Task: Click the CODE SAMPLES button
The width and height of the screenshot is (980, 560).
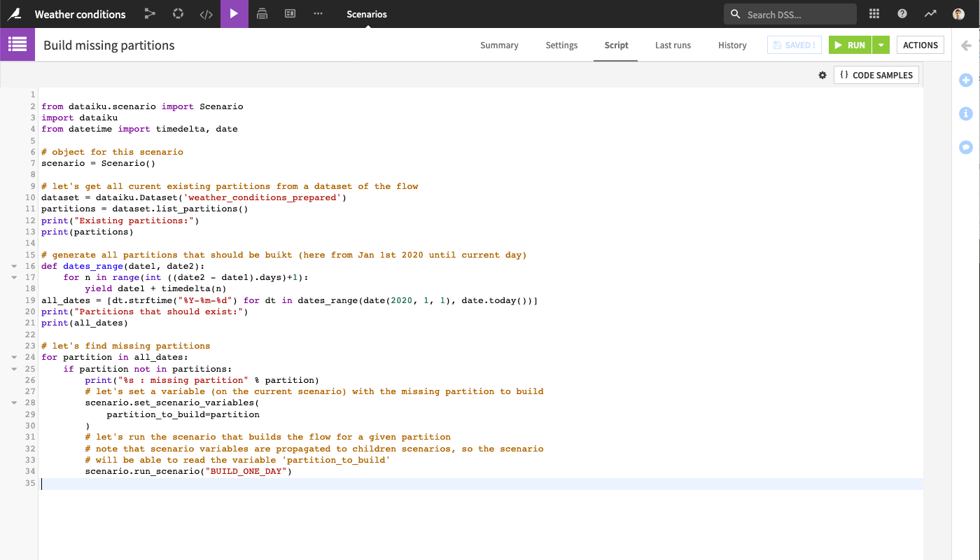Action: click(876, 75)
